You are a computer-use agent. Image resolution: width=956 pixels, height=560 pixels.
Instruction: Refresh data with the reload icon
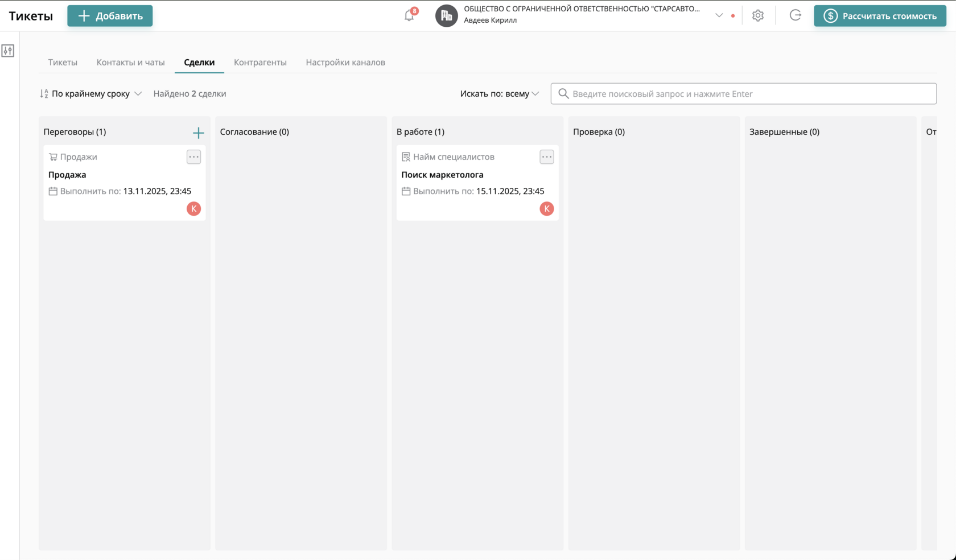(x=795, y=15)
